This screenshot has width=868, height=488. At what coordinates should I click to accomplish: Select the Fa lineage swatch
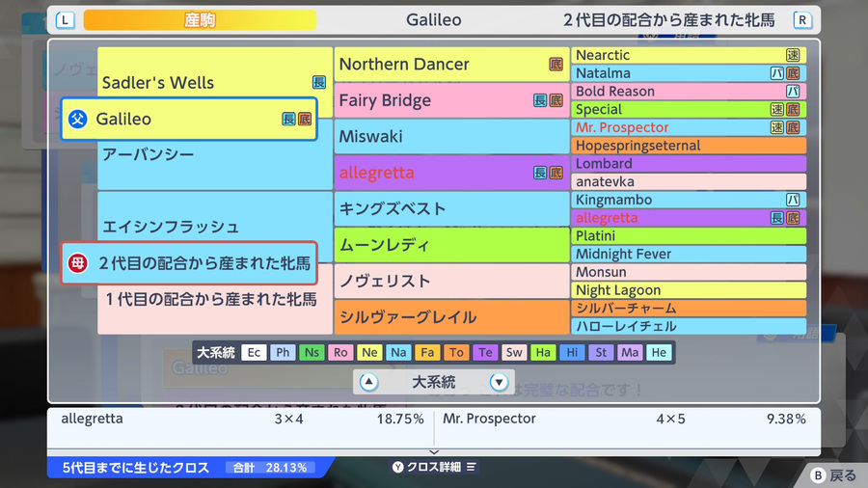(x=427, y=352)
